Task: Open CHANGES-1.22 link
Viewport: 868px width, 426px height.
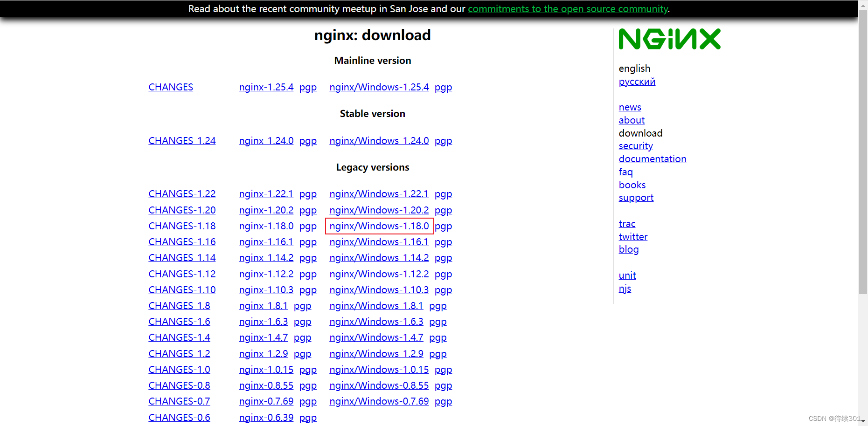Action: pos(182,194)
